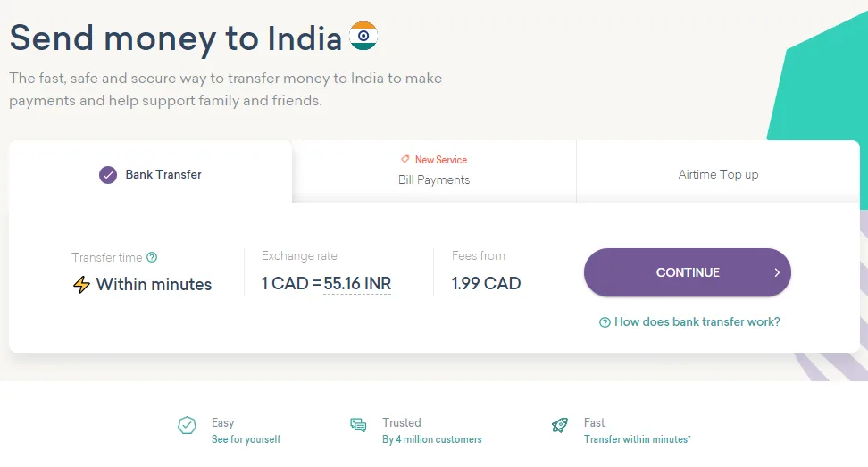868x467 pixels.
Task: Click the See for yourself link
Action: pos(246,439)
